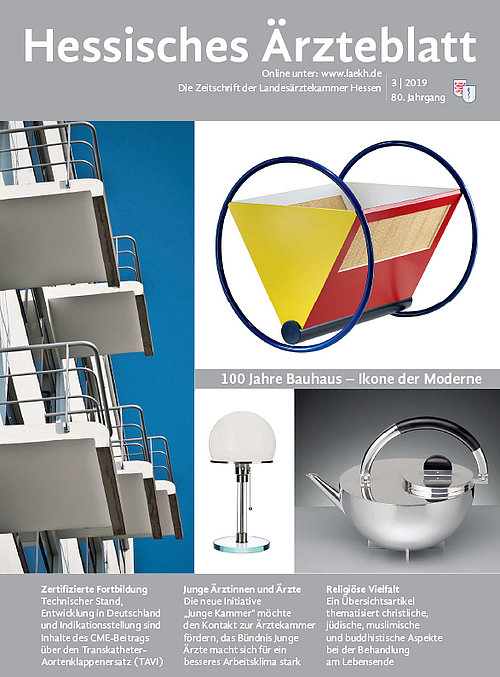This screenshot has width=500, height=677.
Task: Click the 'Inhalte des CME-Beitrags' line
Action: 95,637
